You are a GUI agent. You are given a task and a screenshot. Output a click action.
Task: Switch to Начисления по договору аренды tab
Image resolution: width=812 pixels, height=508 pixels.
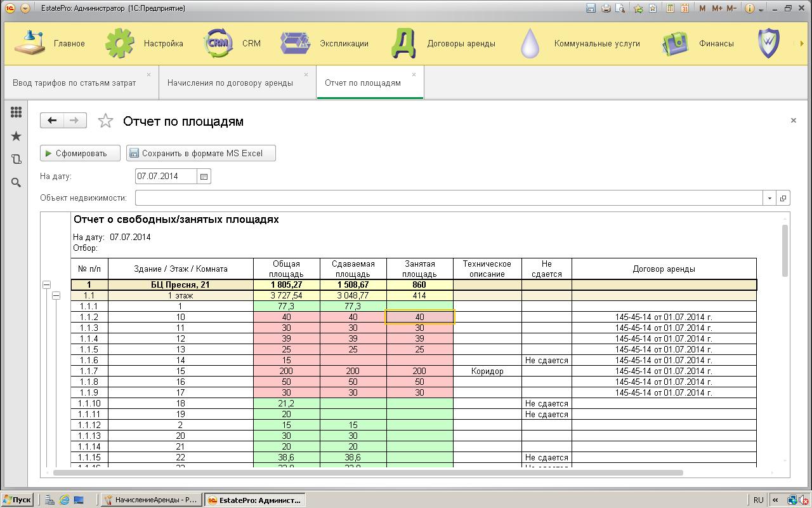pos(230,83)
